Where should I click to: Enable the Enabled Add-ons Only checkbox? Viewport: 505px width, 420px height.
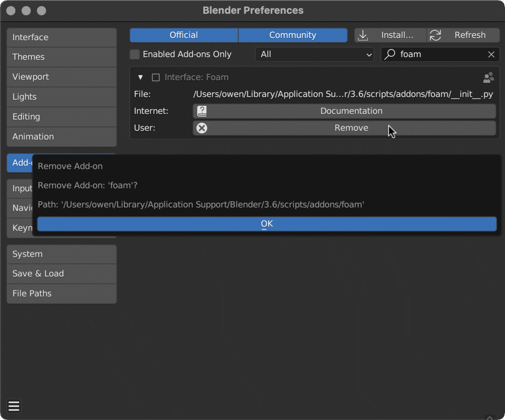(135, 54)
